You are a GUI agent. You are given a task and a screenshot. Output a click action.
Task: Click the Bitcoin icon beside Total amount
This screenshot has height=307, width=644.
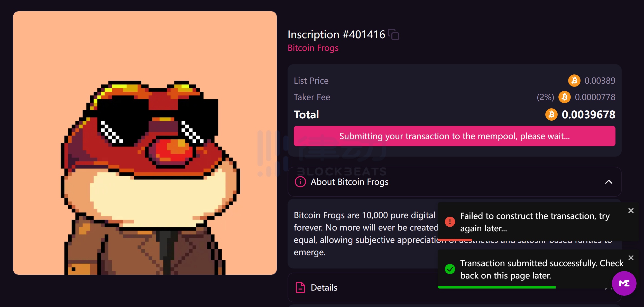[551, 114]
